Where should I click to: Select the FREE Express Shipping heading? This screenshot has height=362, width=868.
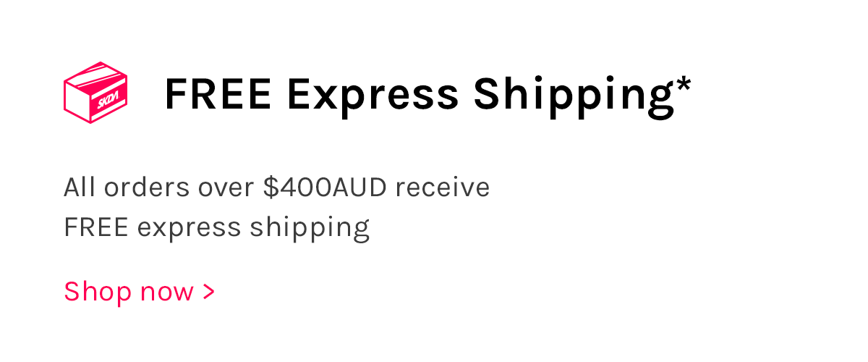[427, 94]
